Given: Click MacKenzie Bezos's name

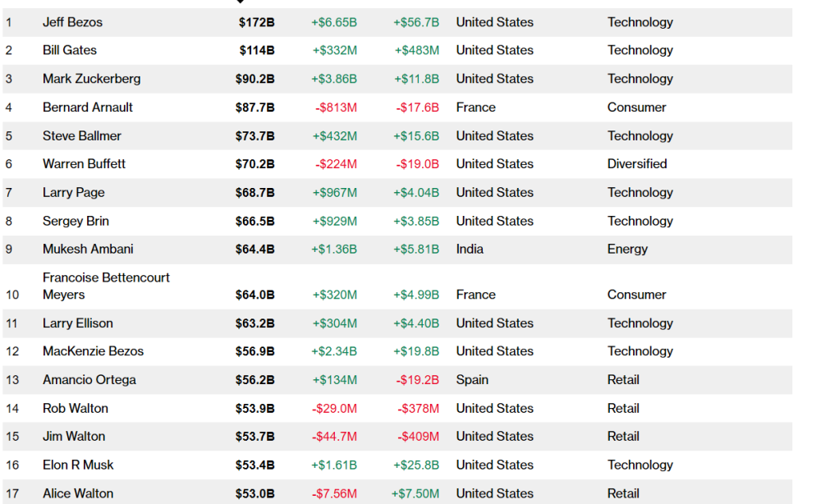Looking at the screenshot, I should 93,351.
